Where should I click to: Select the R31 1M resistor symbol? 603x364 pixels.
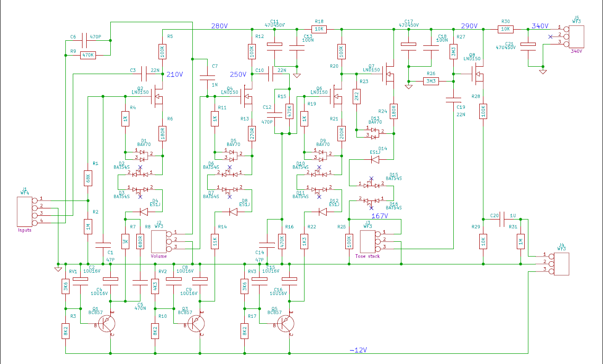click(x=520, y=241)
